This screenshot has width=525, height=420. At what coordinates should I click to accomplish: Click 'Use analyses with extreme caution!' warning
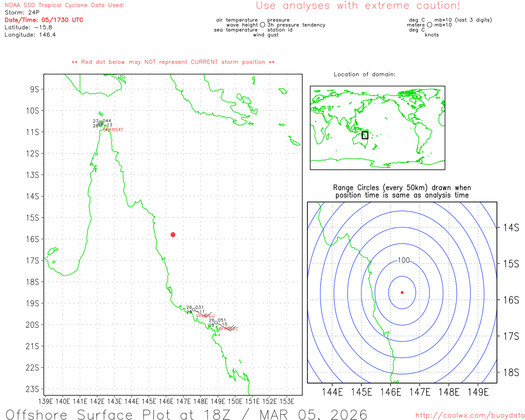[x=358, y=5]
